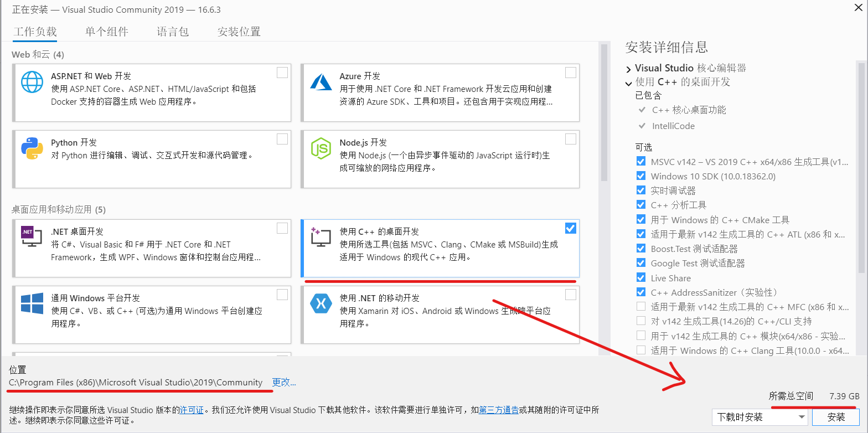868x433 pixels.
Task: Enable the ASP.NET and Web workload checkbox
Action: click(282, 73)
